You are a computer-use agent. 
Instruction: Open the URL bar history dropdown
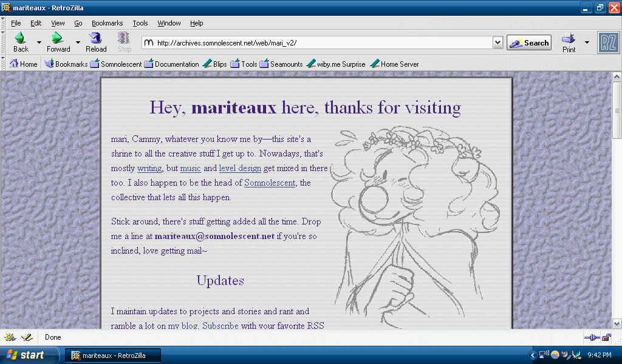tap(497, 42)
